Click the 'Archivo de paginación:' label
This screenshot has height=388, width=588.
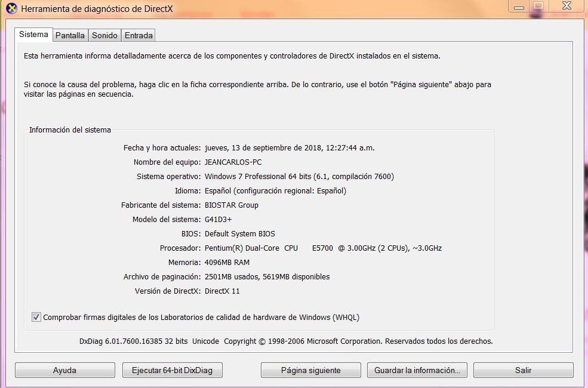pyautogui.click(x=162, y=276)
